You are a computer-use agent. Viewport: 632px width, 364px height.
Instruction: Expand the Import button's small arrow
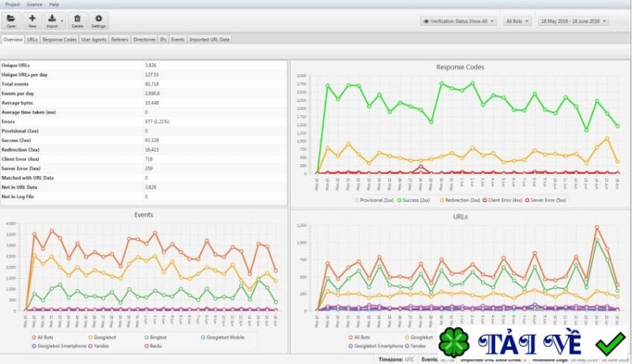coord(62,21)
